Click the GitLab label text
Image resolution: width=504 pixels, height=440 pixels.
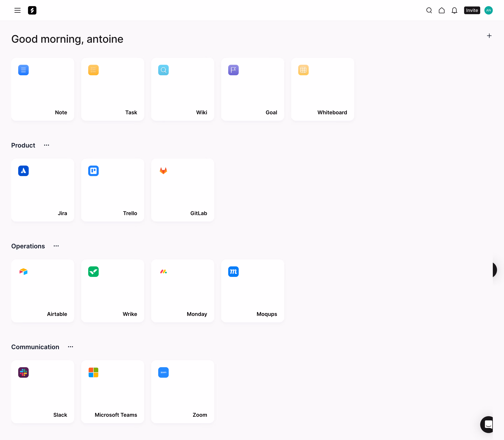(x=199, y=213)
